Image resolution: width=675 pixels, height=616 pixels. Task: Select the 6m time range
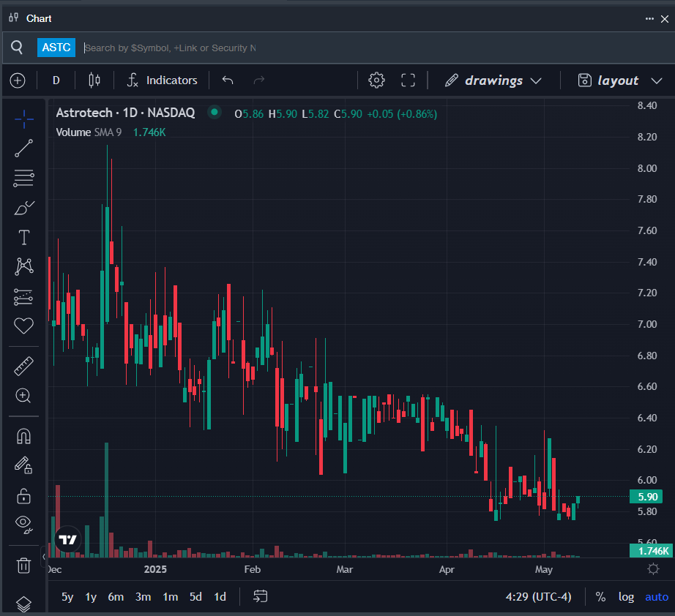(116, 597)
